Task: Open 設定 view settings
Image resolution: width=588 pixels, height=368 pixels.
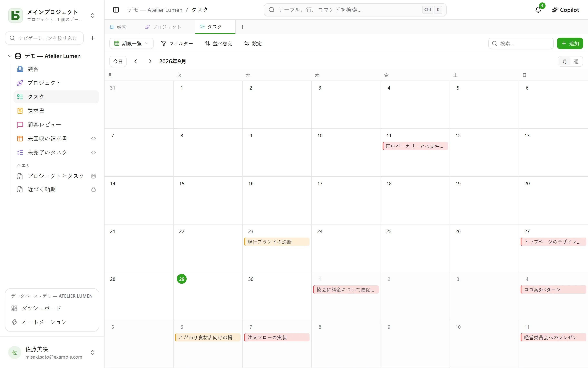Action: coord(253,43)
